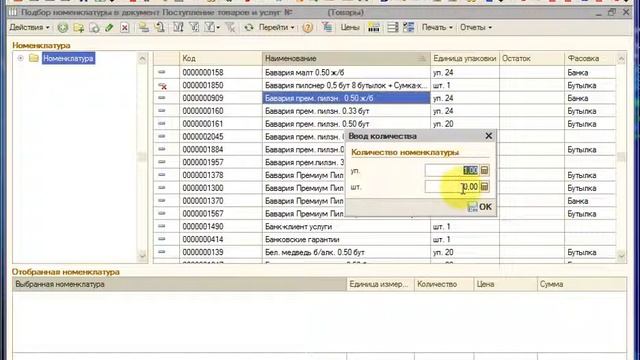
Task: Click the Остаток column header
Action: pyautogui.click(x=532, y=58)
